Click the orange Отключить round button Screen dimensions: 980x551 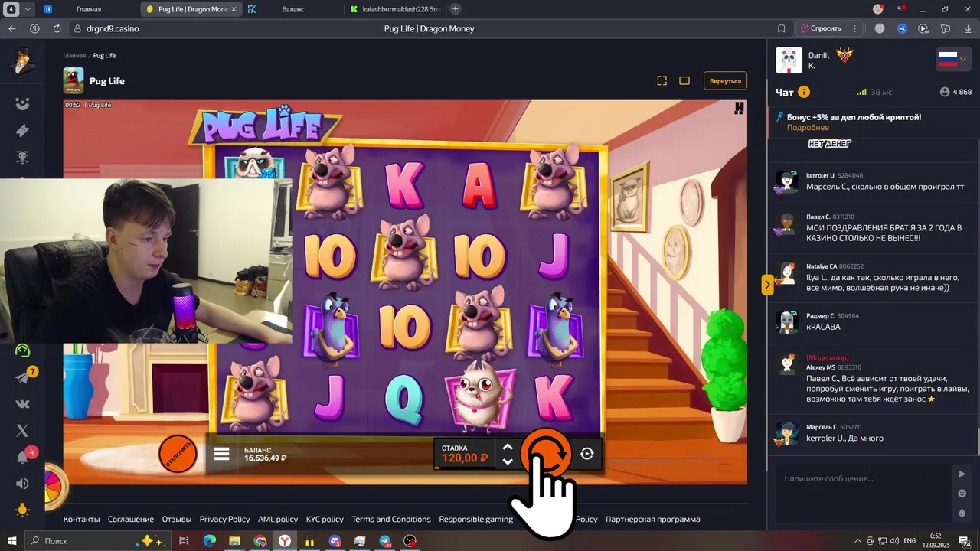pos(178,454)
